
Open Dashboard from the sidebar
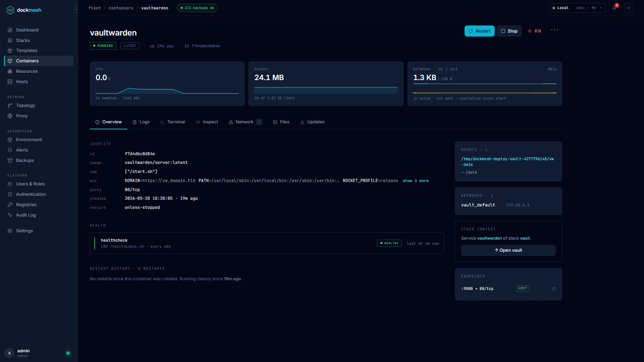coord(39,30)
